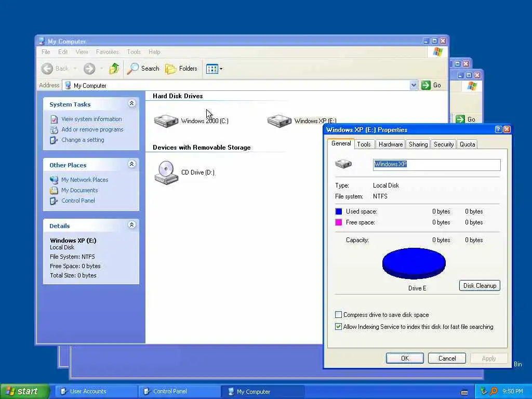Viewport: 532px width, 399px height.
Task: Click Cancel in Properties dialog
Action: coord(447,358)
